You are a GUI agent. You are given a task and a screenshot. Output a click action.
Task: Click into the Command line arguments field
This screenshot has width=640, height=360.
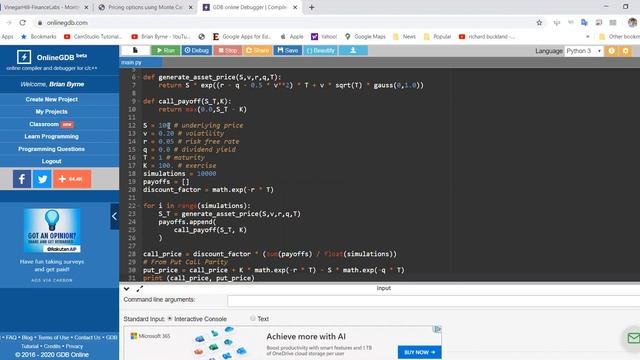click(x=433, y=301)
